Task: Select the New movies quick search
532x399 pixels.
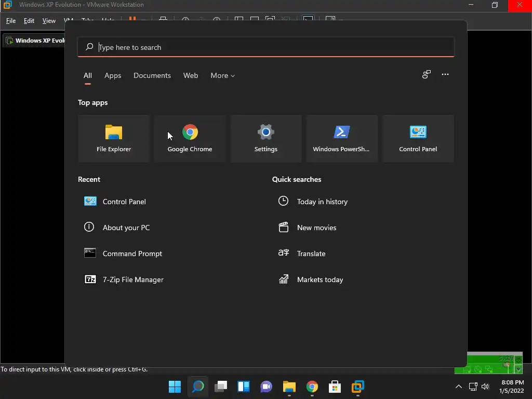Action: (308, 228)
